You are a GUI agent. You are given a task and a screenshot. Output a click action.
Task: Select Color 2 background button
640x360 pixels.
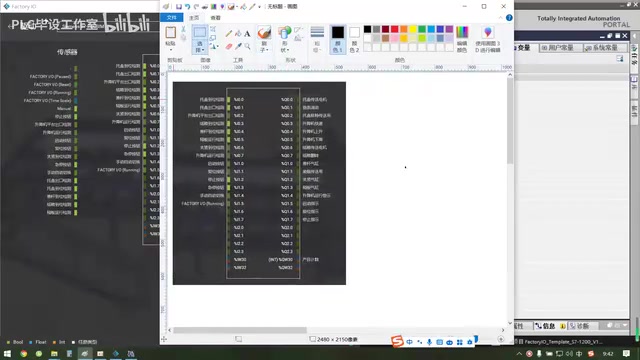(x=354, y=39)
